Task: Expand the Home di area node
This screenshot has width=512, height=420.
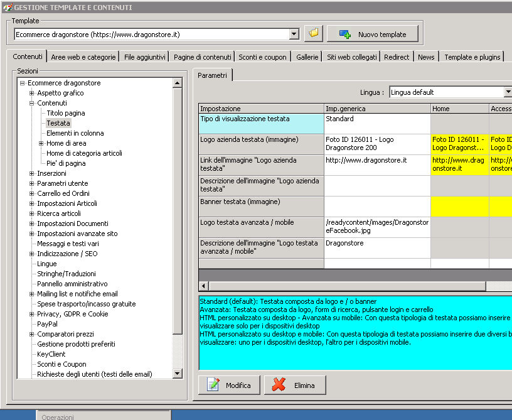Action: point(41,143)
